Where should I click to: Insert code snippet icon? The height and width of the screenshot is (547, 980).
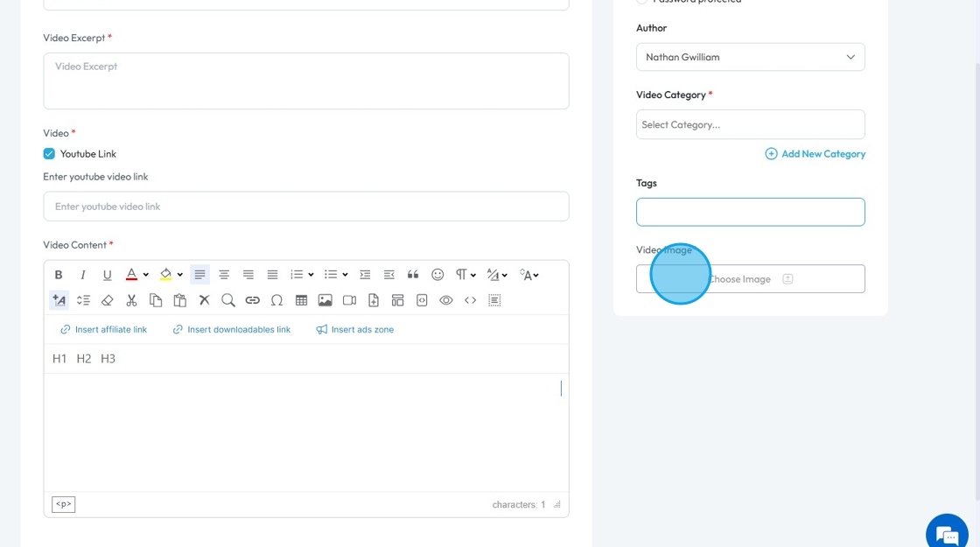click(x=422, y=300)
